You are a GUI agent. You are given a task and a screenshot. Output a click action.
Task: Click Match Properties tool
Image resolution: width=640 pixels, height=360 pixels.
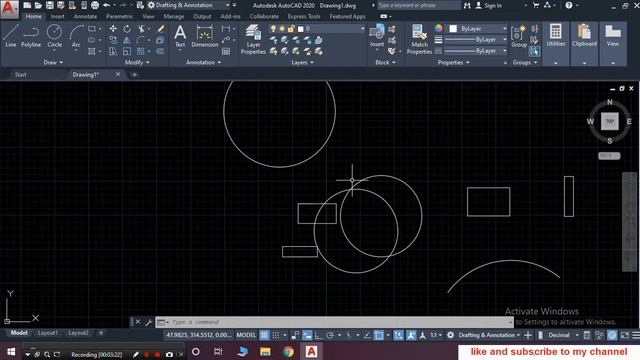pyautogui.click(x=419, y=39)
